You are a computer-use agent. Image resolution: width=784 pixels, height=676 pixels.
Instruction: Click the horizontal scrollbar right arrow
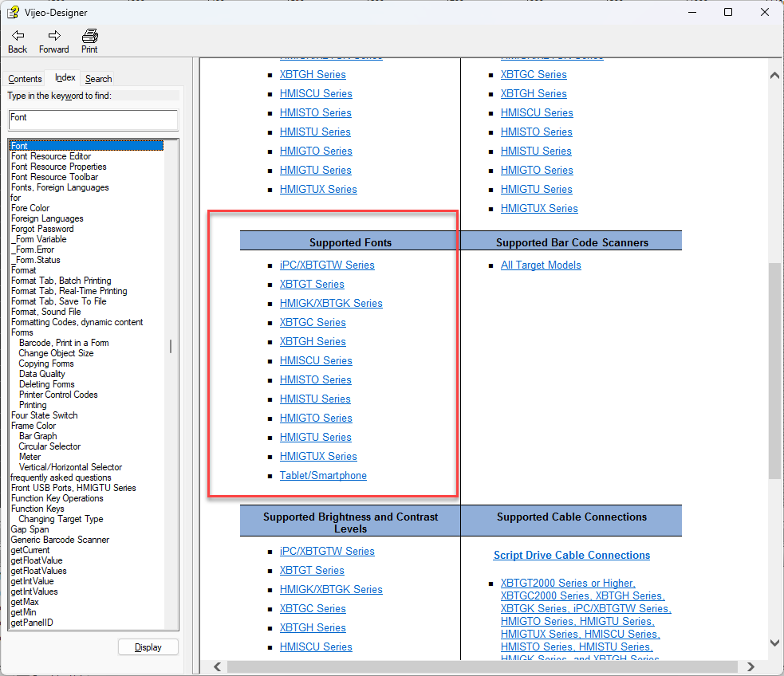tap(751, 666)
